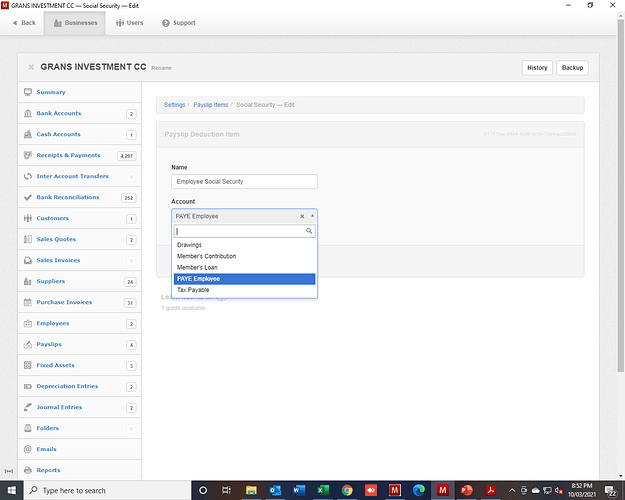Choose Member's Loan in Account list
The image size is (625, 500).
click(244, 267)
